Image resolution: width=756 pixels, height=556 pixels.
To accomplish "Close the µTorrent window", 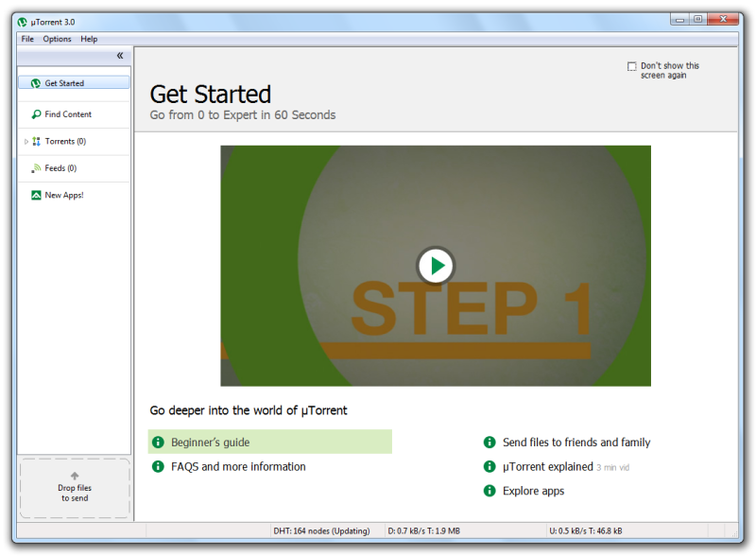I will [x=723, y=19].
